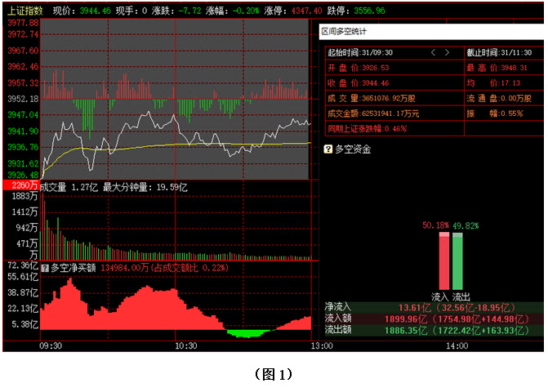Click the 区间多空统计 panel title
This screenshot has height=392, width=548.
[344, 32]
